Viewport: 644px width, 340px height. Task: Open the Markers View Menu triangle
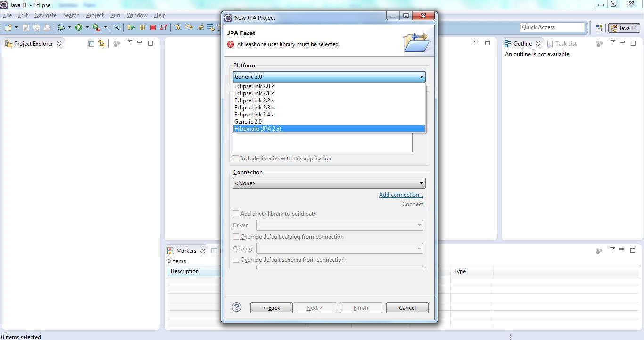coord(612,249)
